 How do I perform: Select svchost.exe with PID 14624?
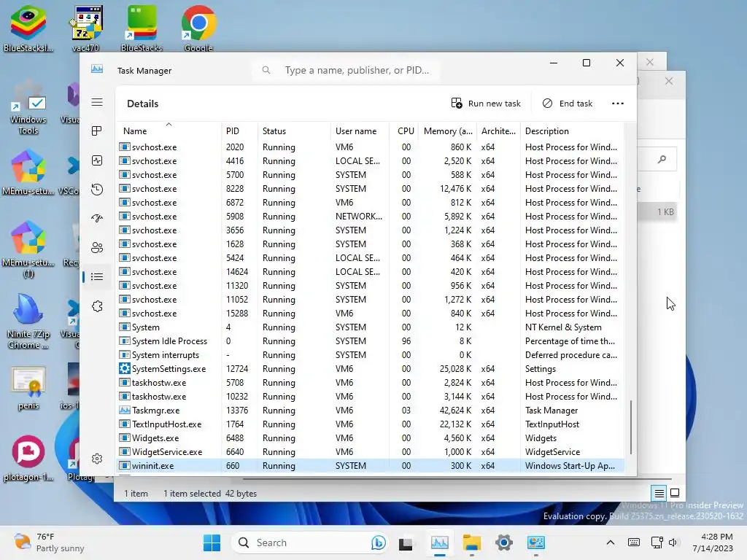point(370,271)
